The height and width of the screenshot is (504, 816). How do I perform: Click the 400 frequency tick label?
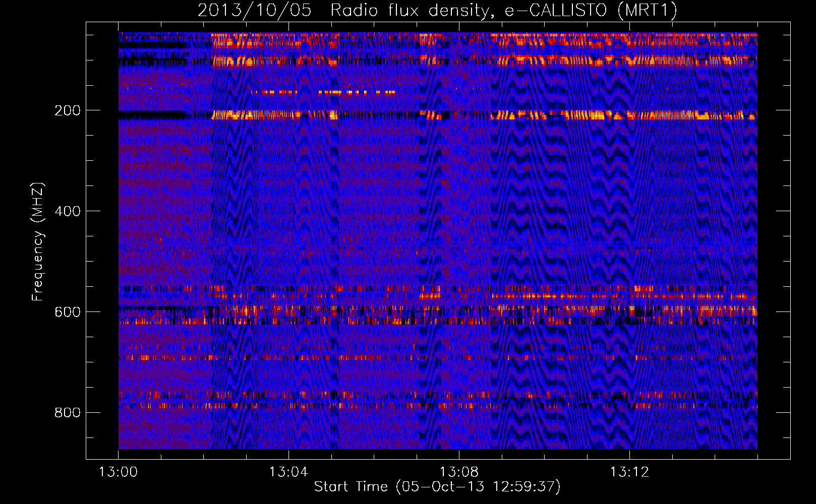[x=68, y=211]
